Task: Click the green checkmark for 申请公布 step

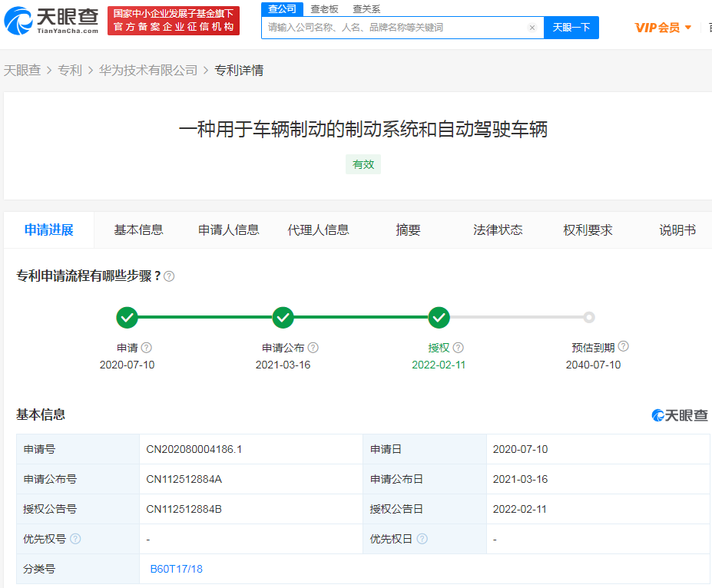Action: coord(283,317)
